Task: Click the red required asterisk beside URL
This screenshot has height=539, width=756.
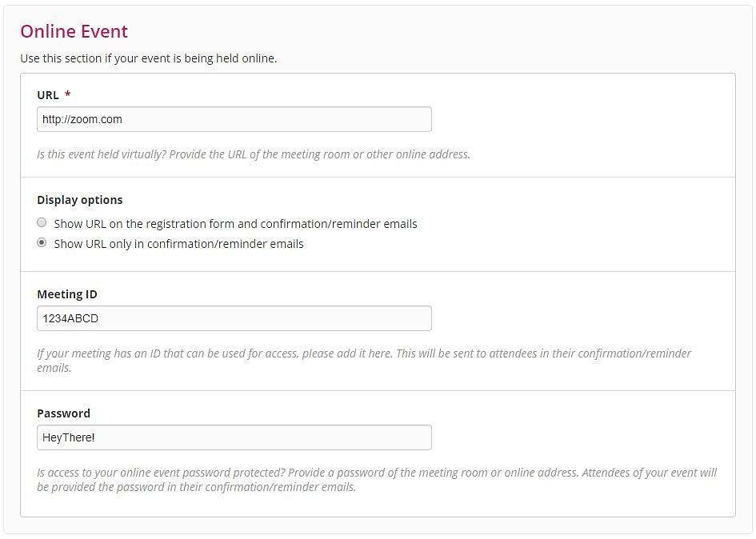Action: coord(67,94)
